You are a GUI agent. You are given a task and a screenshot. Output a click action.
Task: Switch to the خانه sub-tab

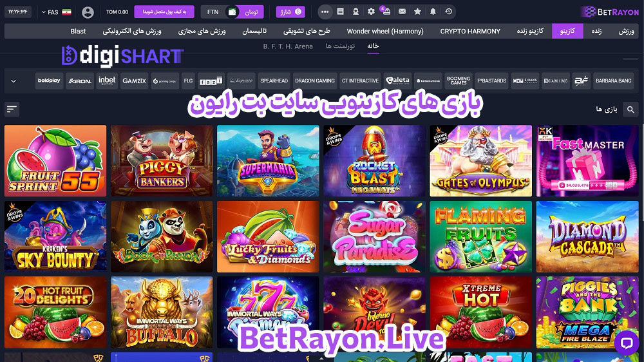click(373, 46)
